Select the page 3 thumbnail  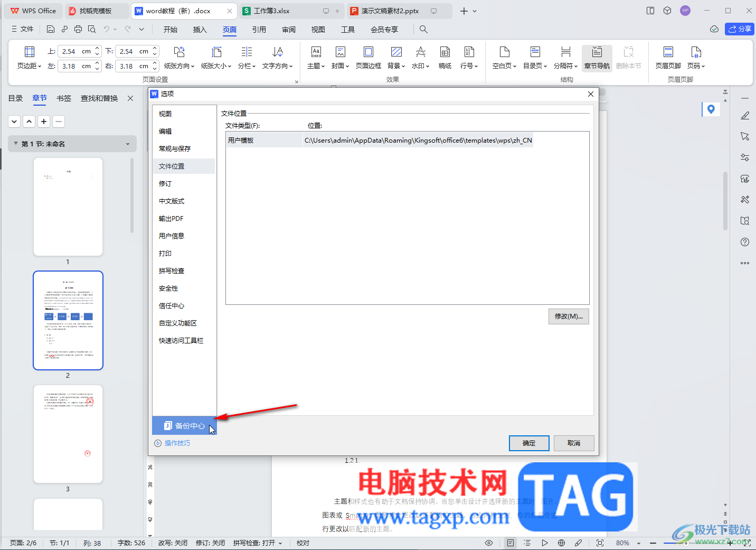[x=68, y=434]
